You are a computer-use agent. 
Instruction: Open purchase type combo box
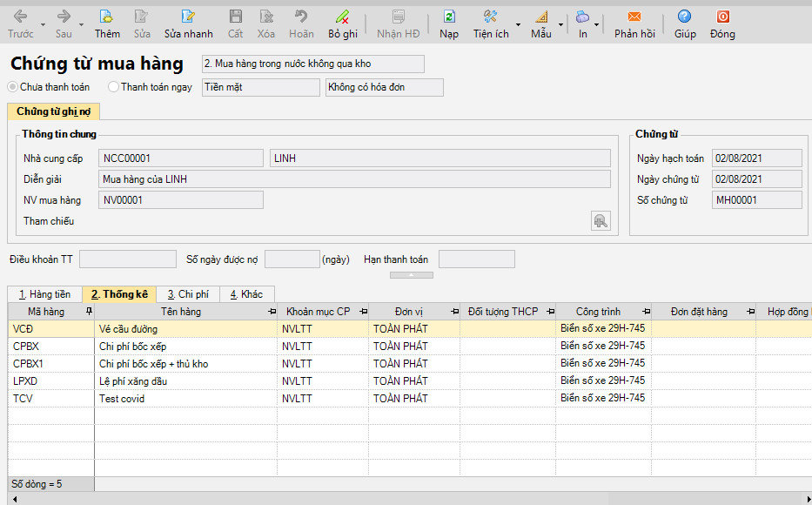(x=312, y=64)
